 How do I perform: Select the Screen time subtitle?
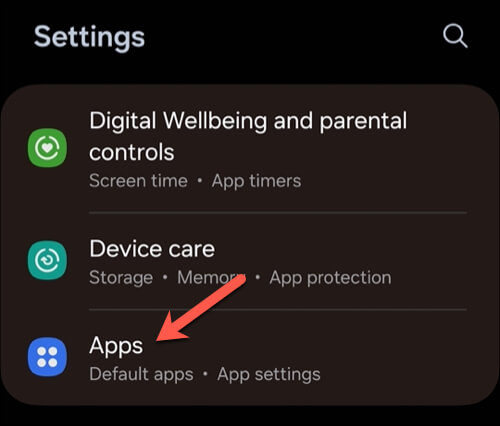tap(138, 181)
